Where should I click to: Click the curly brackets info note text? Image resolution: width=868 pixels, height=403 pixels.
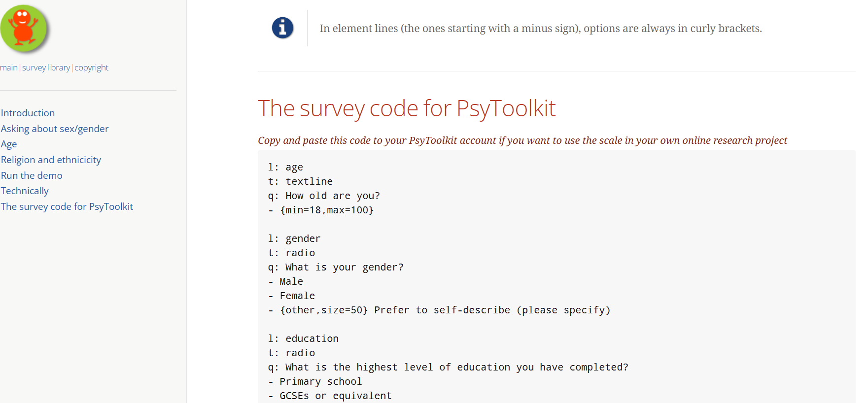click(540, 29)
